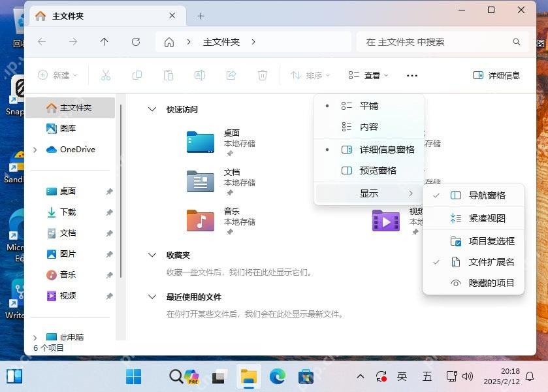This screenshot has width=548, height=392.
Task: Refresh the current folder view
Action: [136, 42]
